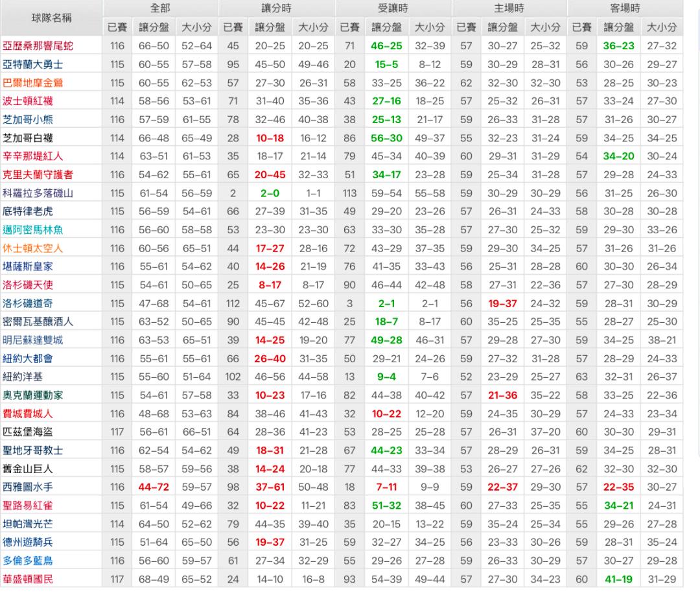Image resolution: width=700 pixels, height=595 pixels.
Task: Open the 華盛頓國民 team link
Action: coord(28,579)
